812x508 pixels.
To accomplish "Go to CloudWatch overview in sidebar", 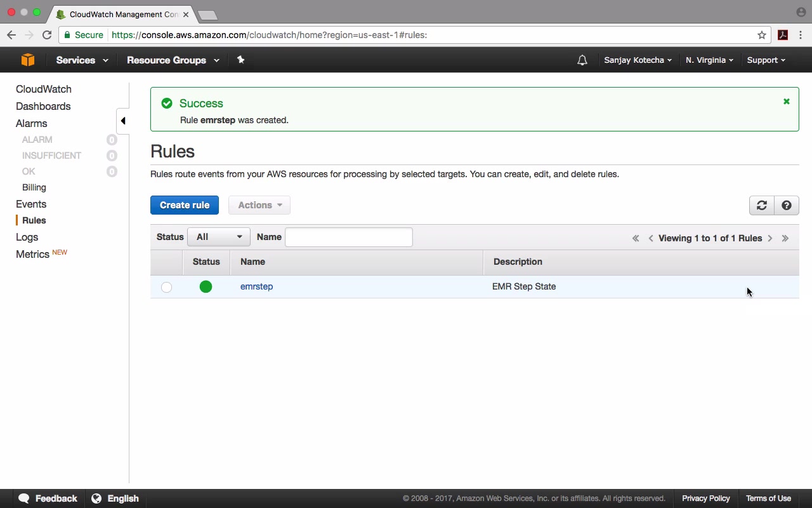I will (44, 89).
